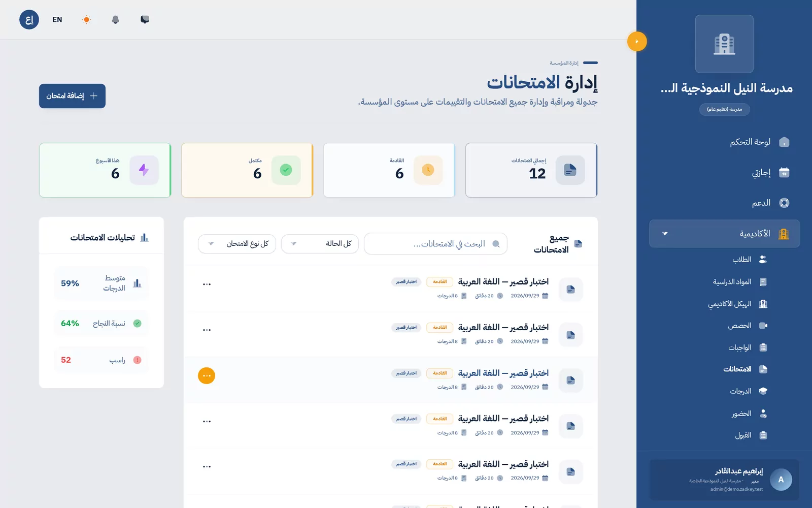Viewport: 812px width, 508px height.
Task: Open the chat messages icon
Action: click(x=145, y=20)
